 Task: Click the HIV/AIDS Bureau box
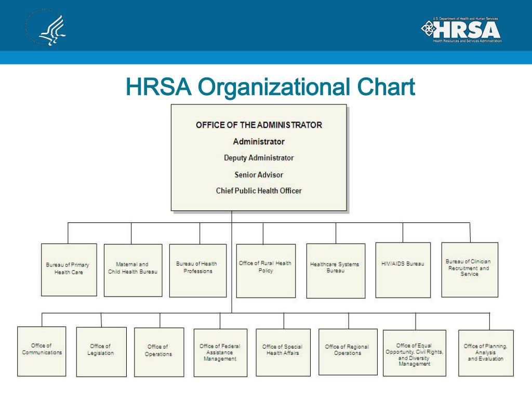[403, 270]
